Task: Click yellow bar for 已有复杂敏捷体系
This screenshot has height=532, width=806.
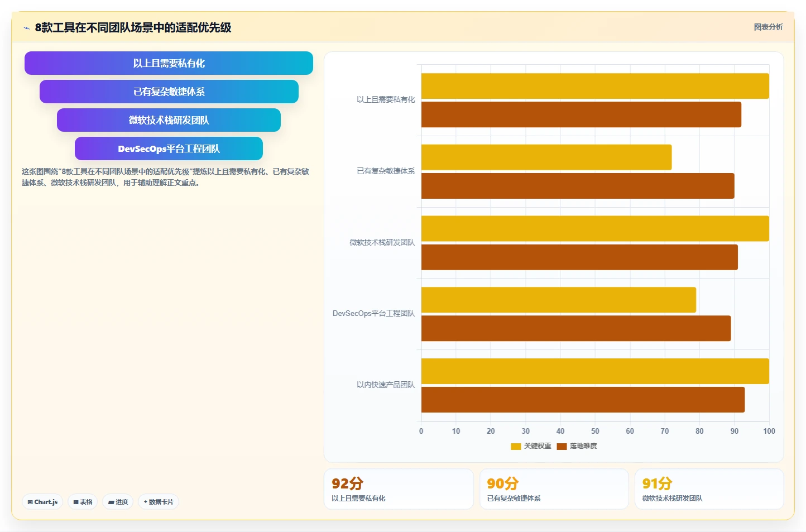Action: pyautogui.click(x=546, y=157)
